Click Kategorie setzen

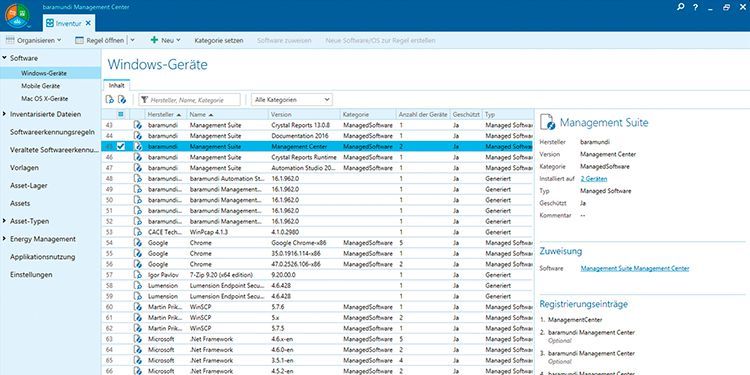pos(219,41)
